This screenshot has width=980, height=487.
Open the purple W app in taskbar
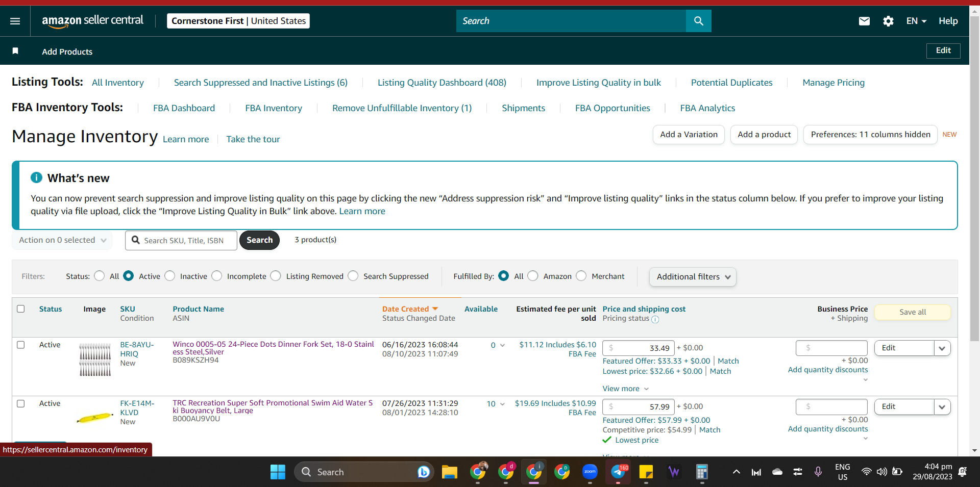tap(674, 472)
